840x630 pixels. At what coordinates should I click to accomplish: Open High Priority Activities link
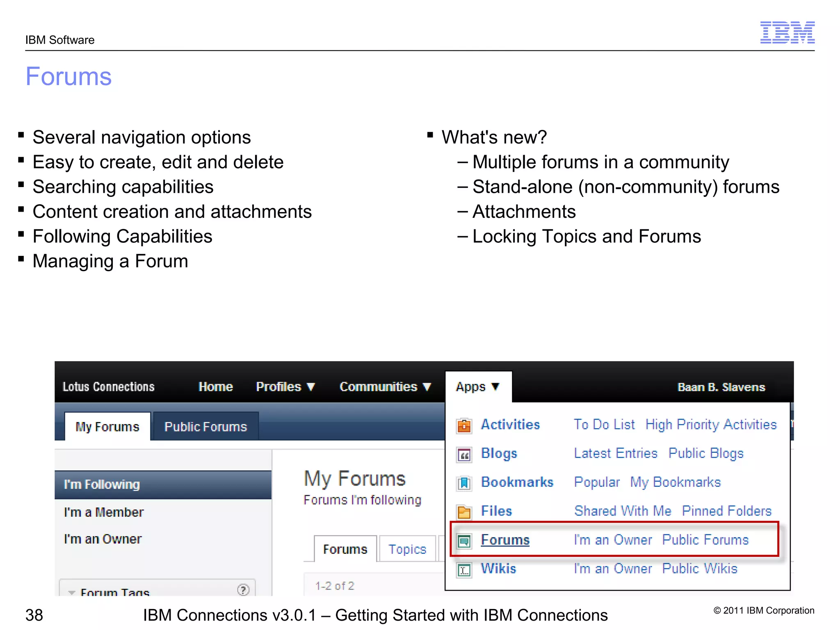coord(711,425)
